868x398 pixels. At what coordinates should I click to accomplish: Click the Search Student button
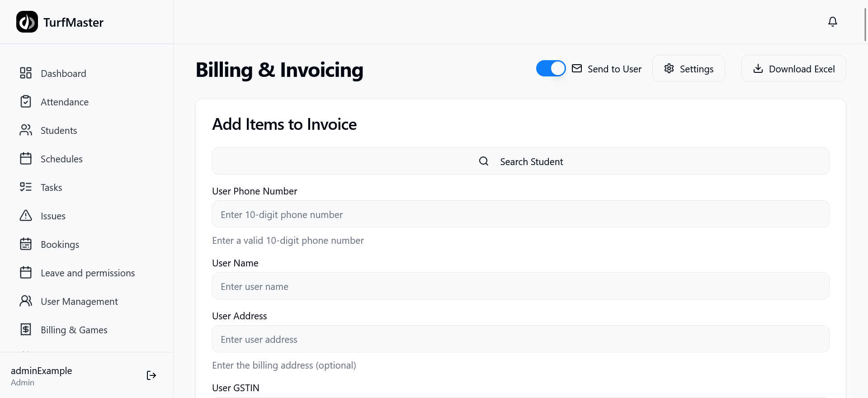521,161
